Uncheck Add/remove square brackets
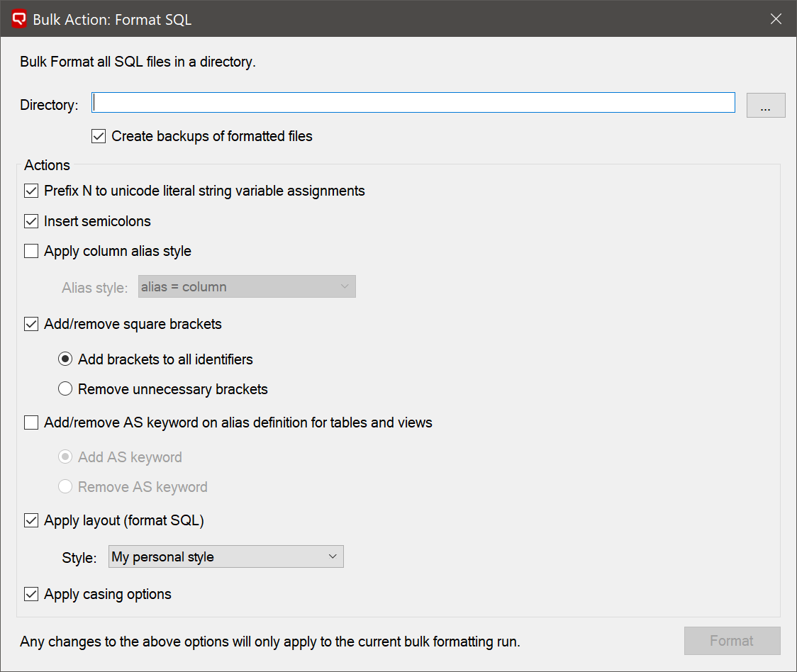The height and width of the screenshot is (672, 797). (31, 324)
